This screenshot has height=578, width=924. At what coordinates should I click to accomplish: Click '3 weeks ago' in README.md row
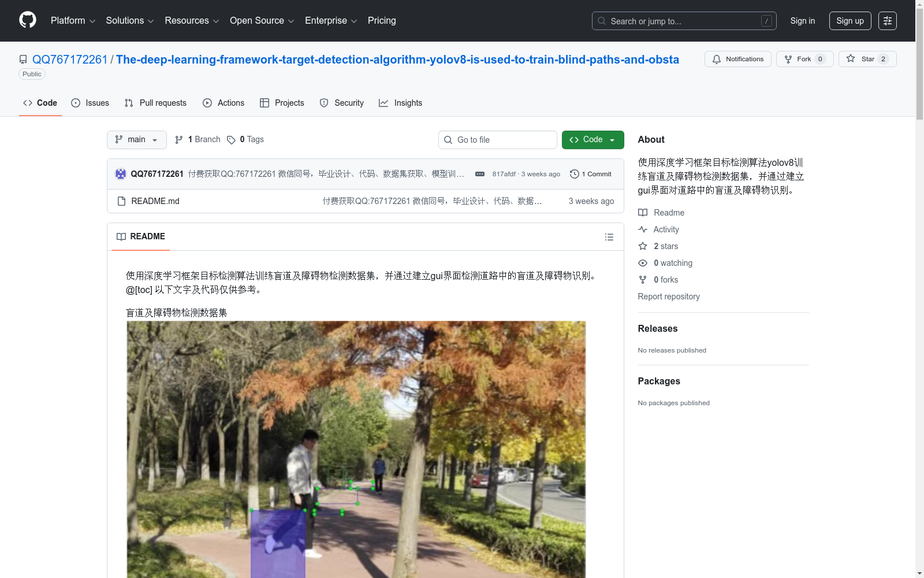tap(591, 201)
